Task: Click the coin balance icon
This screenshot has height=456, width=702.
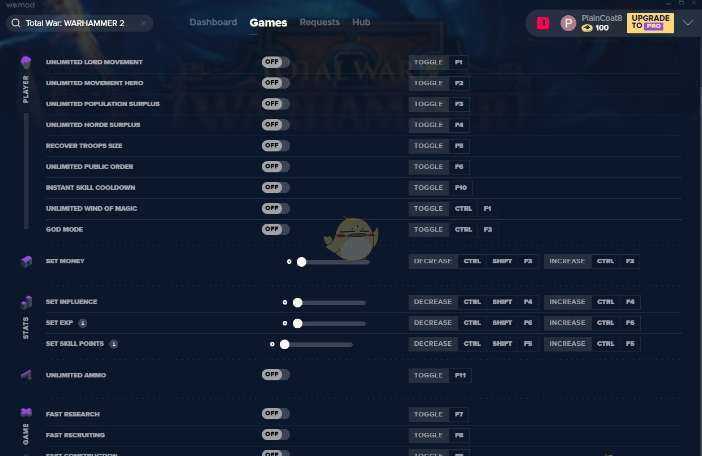Action: point(587,28)
